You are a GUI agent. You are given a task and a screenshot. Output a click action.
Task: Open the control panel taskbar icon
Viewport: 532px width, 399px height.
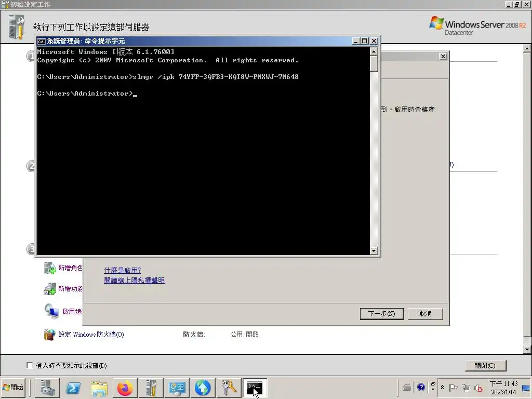coord(177,388)
